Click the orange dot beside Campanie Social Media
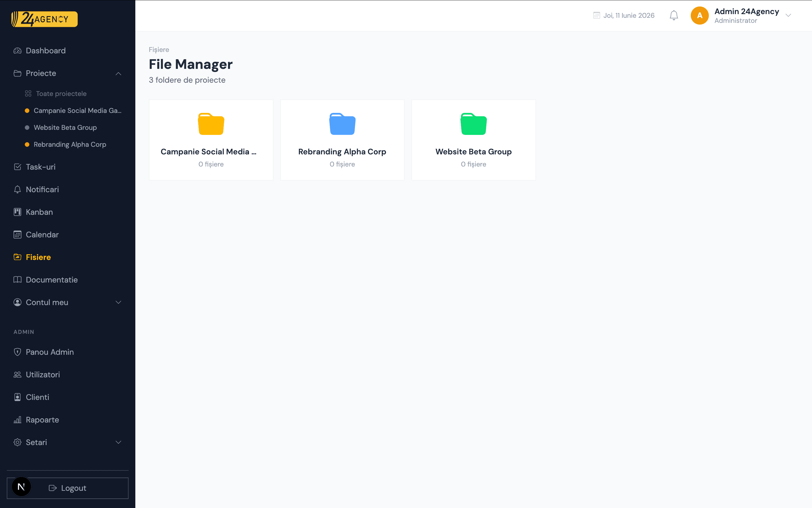This screenshot has width=812, height=508. pyautogui.click(x=27, y=111)
